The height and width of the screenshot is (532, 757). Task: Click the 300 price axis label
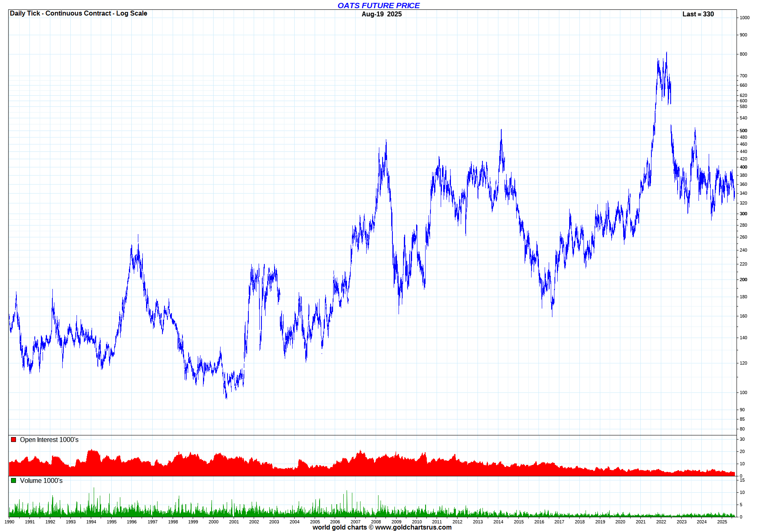click(743, 214)
